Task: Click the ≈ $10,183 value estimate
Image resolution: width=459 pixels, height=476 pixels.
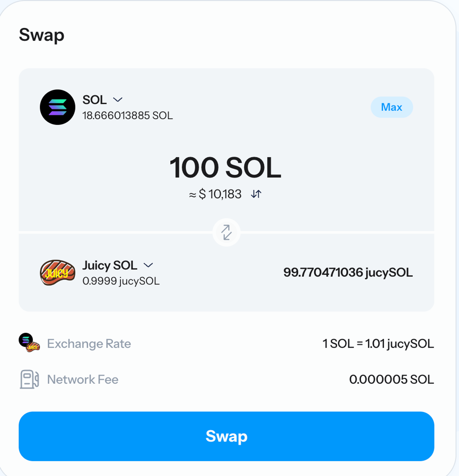Action: (x=215, y=194)
